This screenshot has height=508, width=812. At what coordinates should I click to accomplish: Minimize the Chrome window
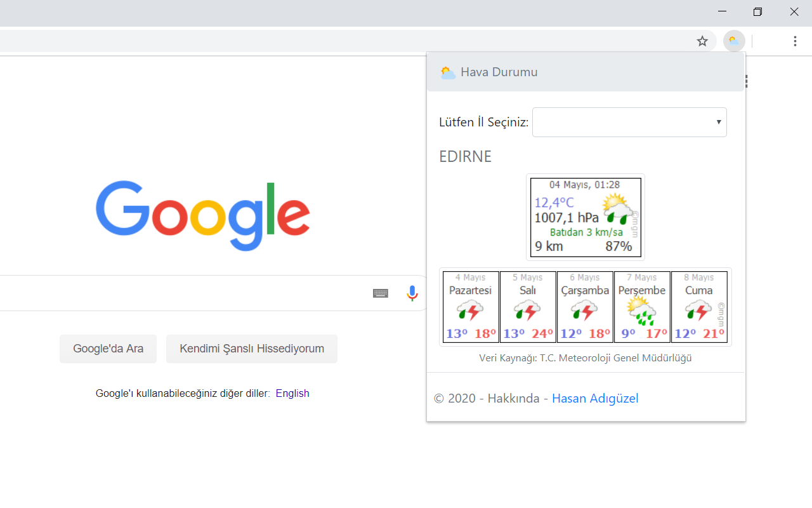723,11
